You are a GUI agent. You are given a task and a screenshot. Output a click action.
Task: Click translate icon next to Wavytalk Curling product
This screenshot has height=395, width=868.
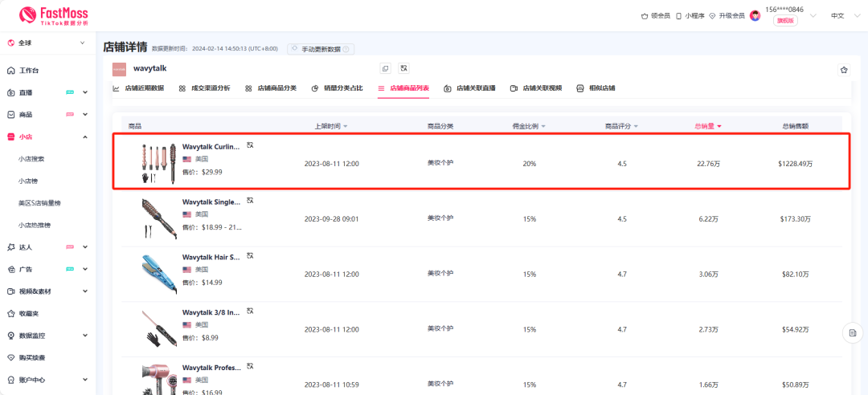click(250, 146)
